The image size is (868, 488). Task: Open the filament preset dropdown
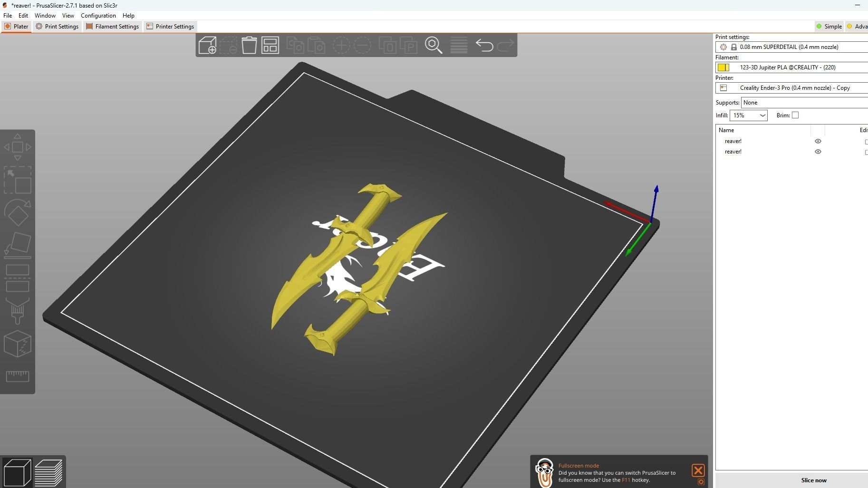coord(791,67)
